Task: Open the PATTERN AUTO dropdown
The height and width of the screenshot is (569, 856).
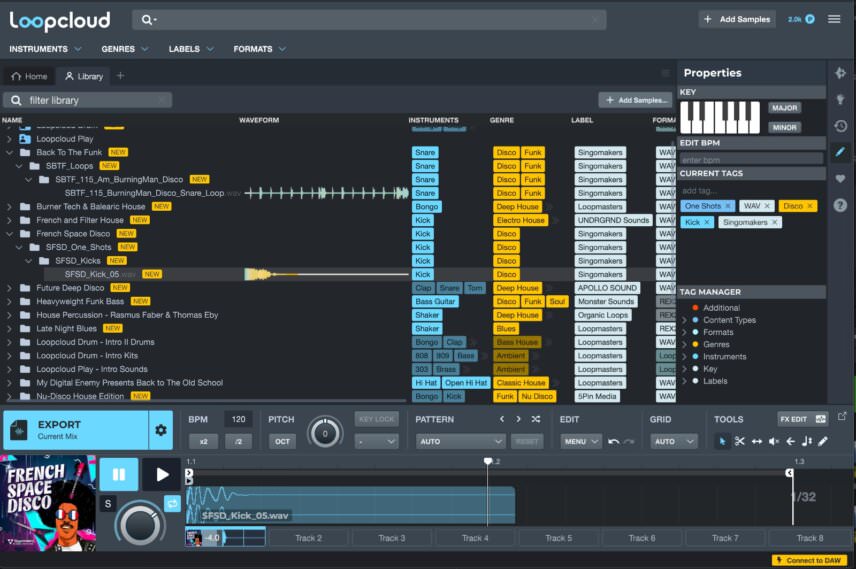Action: 460,441
